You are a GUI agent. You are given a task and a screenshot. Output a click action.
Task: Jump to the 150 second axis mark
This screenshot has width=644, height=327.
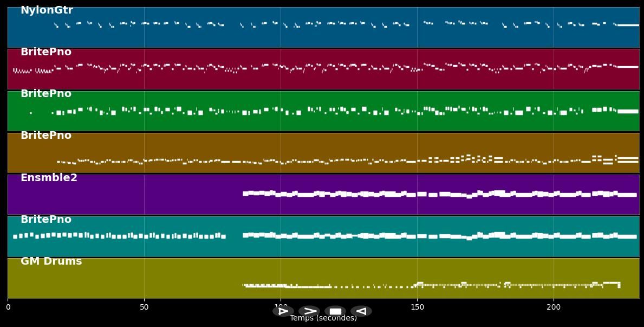click(417, 307)
